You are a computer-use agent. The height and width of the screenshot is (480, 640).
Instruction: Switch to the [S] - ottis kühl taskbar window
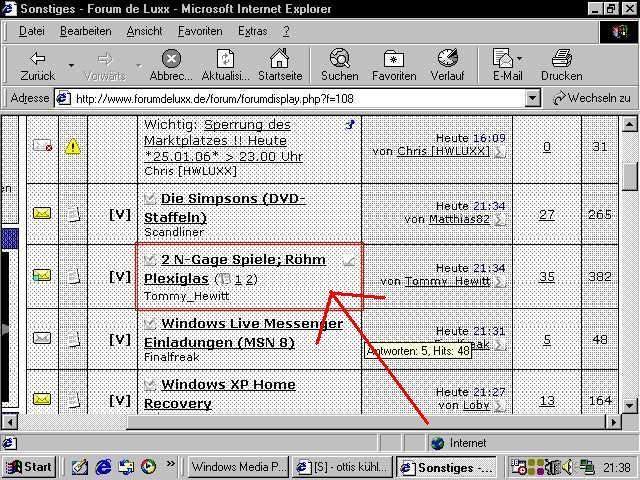[x=342, y=467]
